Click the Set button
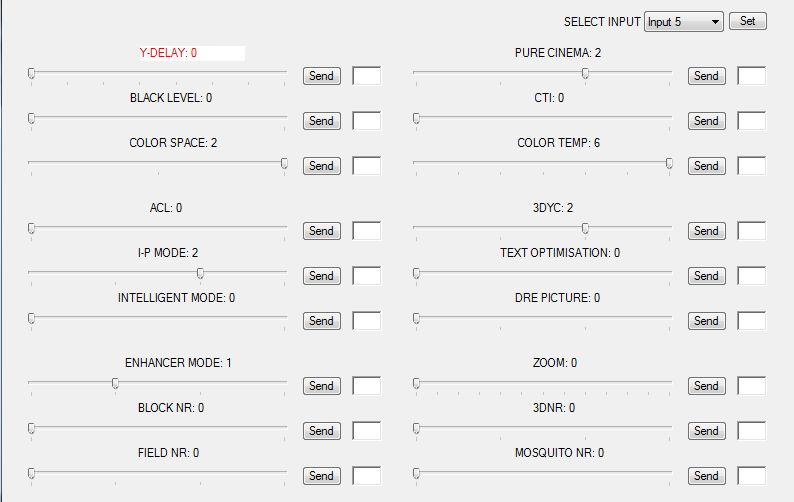 click(x=747, y=21)
